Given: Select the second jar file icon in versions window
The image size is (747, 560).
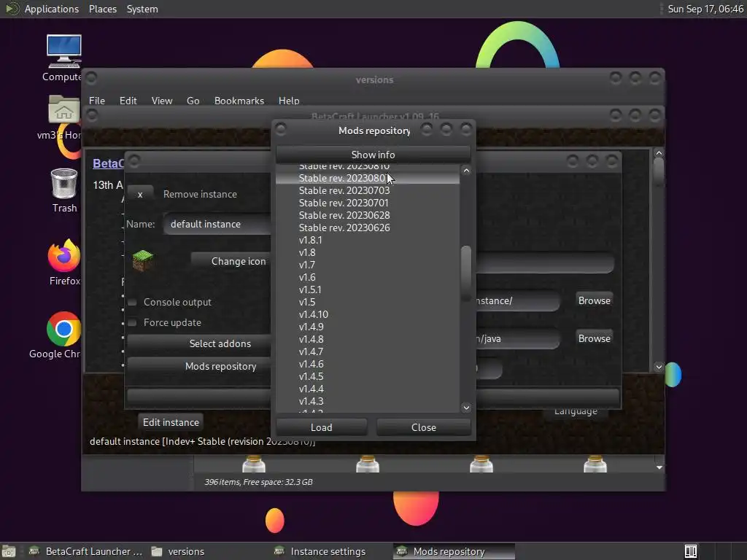Looking at the screenshot, I should [x=368, y=464].
